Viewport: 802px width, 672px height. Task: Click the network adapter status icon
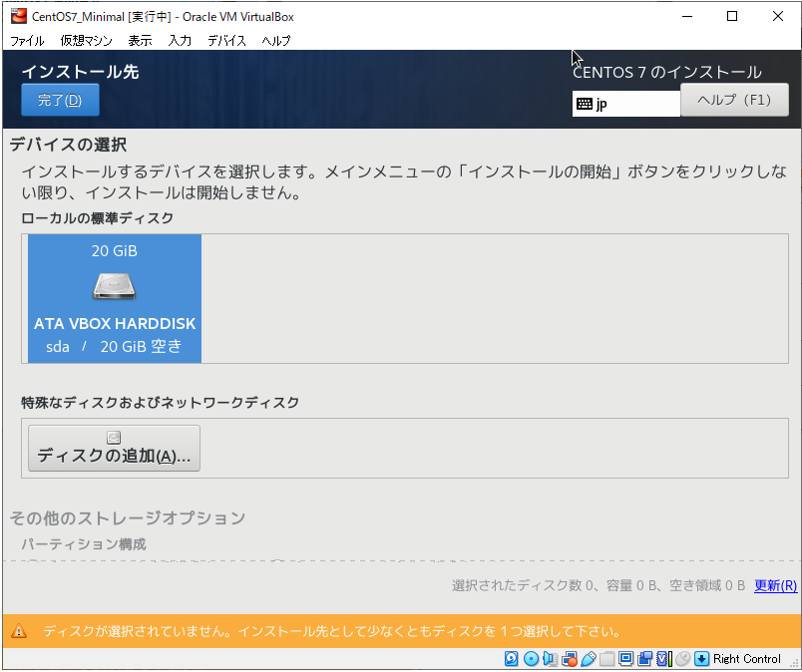570,659
